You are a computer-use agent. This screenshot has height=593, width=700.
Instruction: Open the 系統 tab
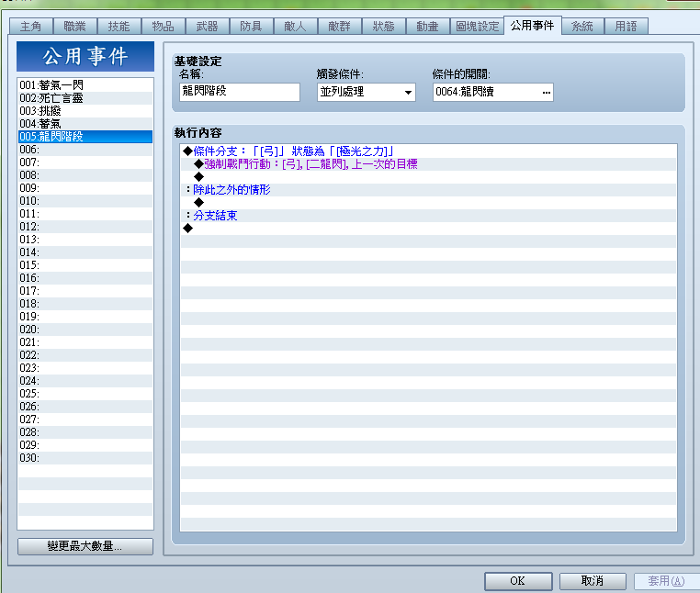click(x=582, y=27)
